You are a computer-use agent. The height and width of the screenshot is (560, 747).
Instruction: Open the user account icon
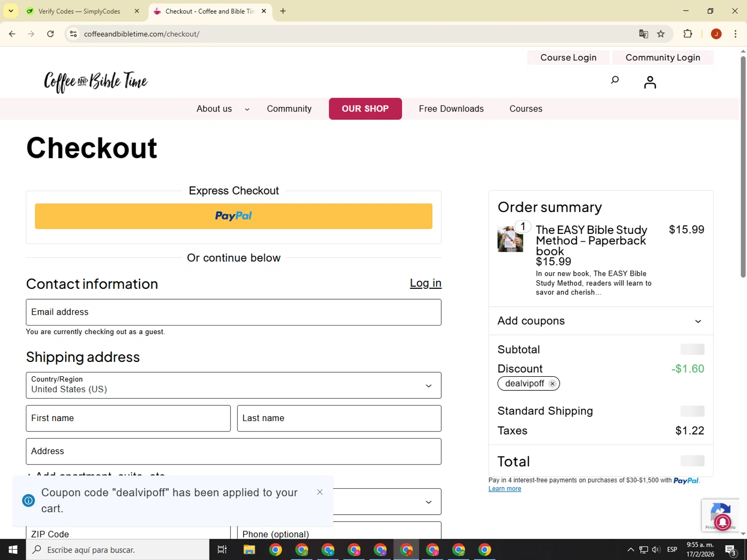(x=650, y=82)
